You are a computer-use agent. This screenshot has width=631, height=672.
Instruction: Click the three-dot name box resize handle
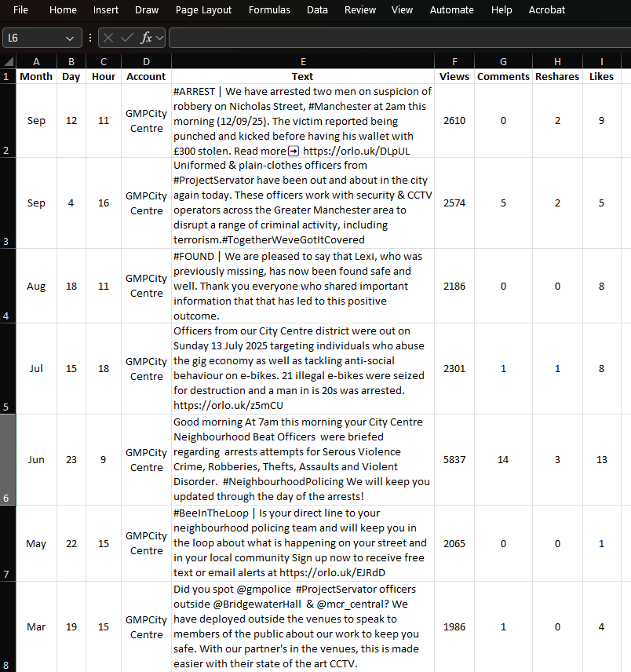(x=90, y=38)
